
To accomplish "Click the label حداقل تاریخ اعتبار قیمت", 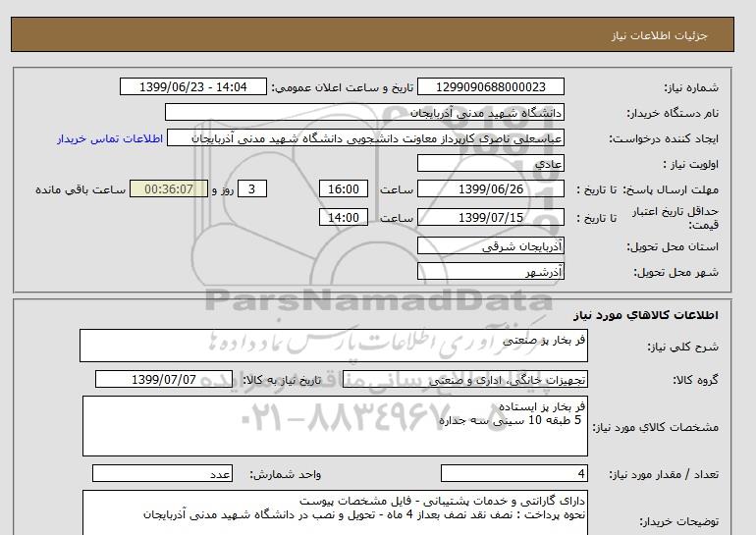I will (675, 218).
